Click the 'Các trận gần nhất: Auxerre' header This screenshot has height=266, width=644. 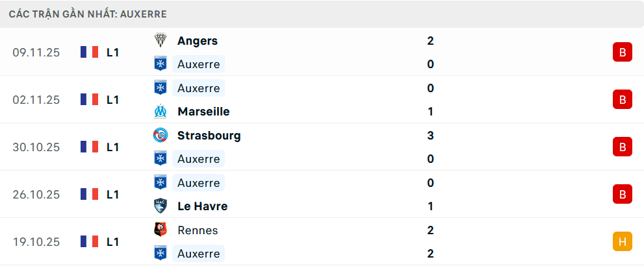coord(88,14)
